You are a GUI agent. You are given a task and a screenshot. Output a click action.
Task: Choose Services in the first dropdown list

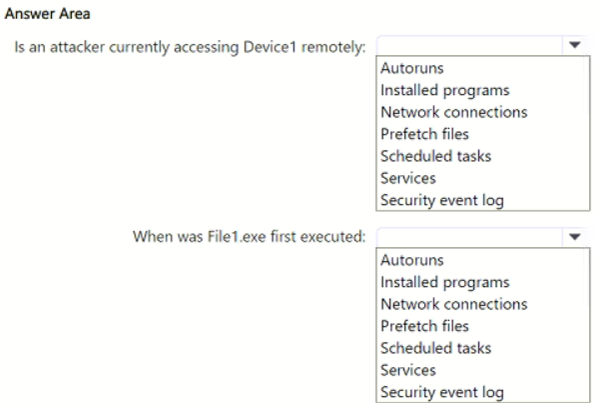tap(408, 178)
